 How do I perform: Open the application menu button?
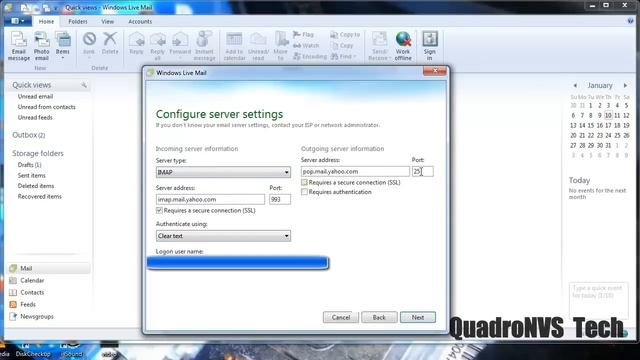click(18, 21)
